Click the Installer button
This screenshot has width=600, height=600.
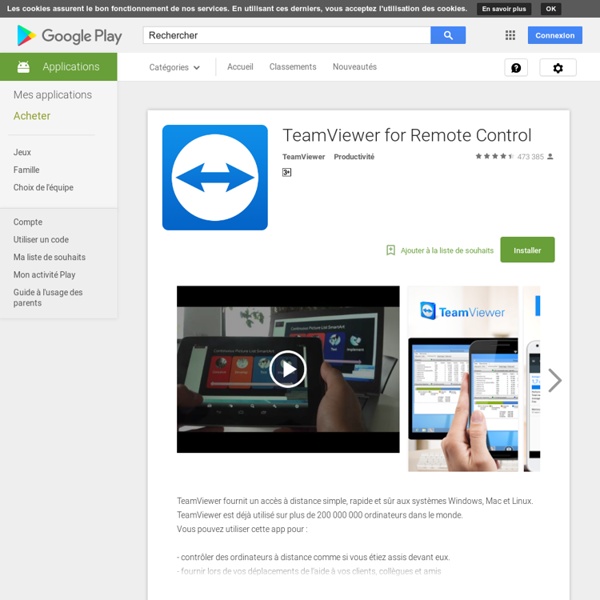527,250
